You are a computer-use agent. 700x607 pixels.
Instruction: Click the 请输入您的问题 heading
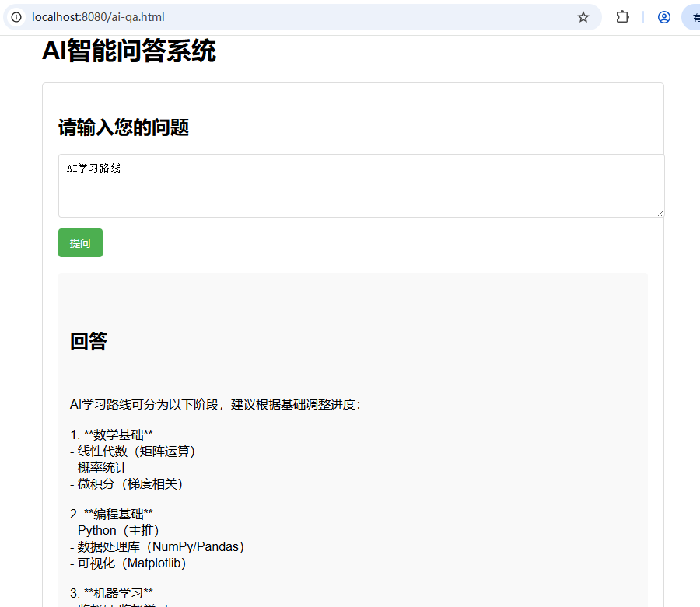(x=124, y=127)
